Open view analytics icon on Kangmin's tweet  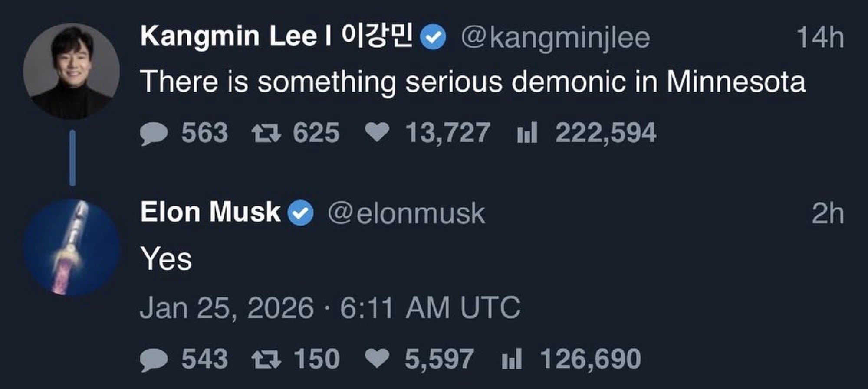(527, 133)
